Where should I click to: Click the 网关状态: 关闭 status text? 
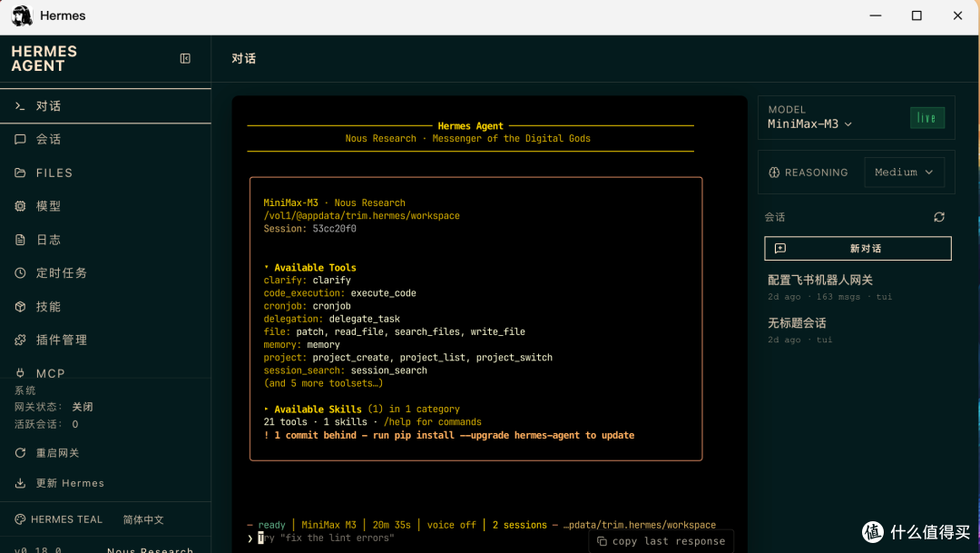[54, 407]
